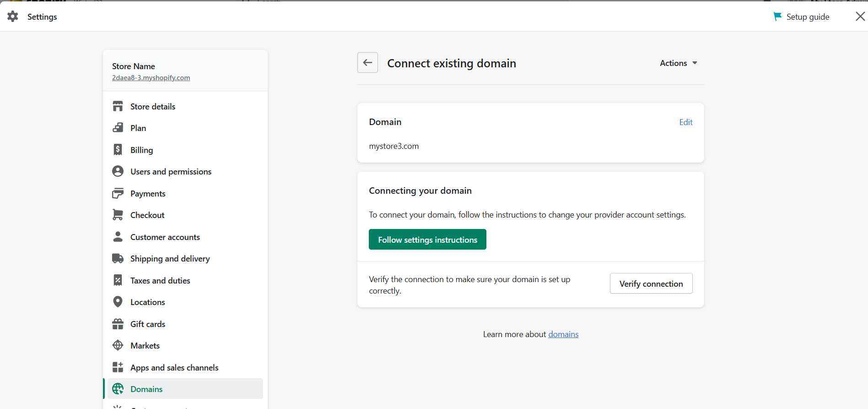The width and height of the screenshot is (868, 409).
Task: Click the Taxes and duties receipt icon
Action: pyautogui.click(x=118, y=280)
